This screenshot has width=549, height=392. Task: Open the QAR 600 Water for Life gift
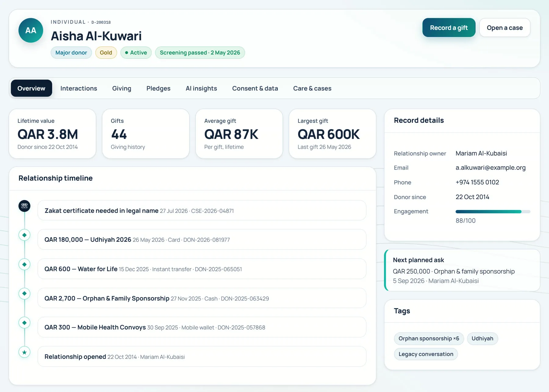click(x=202, y=269)
